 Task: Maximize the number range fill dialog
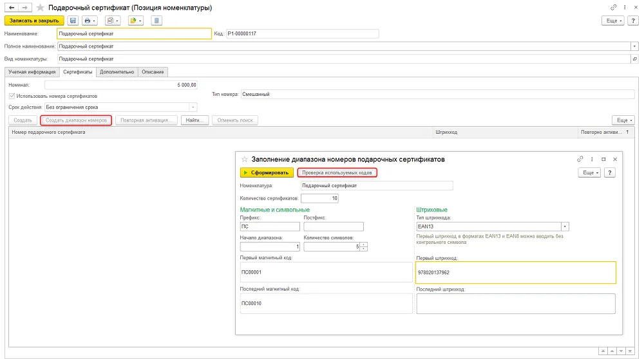coord(603,159)
